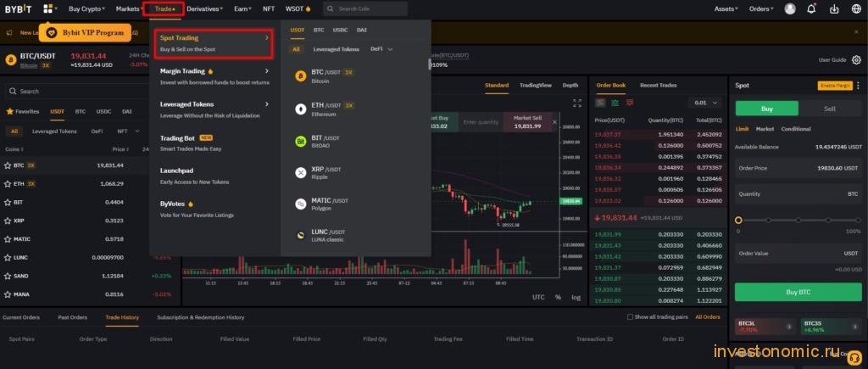Click the download app icon
The width and height of the screenshot is (868, 369).
point(834,8)
